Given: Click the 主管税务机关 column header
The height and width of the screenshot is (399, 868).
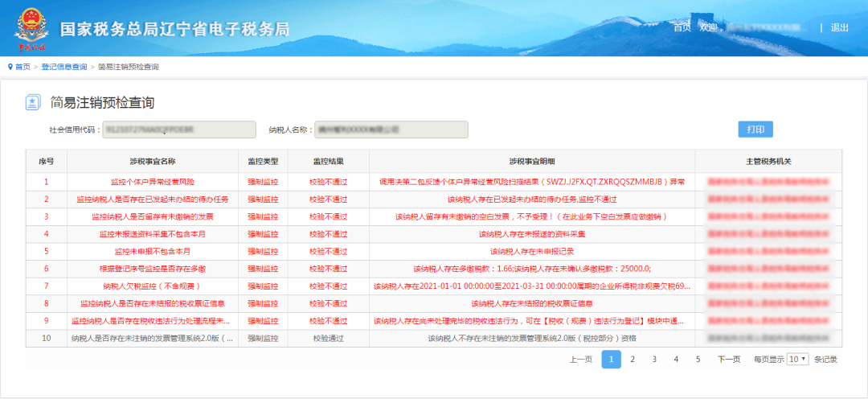Looking at the screenshot, I should (769, 161).
